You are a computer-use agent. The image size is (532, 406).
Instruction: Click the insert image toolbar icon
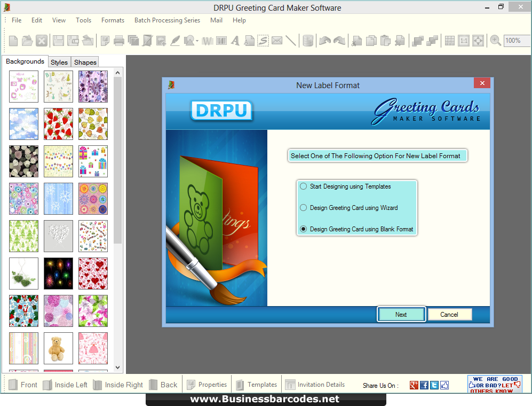161,41
